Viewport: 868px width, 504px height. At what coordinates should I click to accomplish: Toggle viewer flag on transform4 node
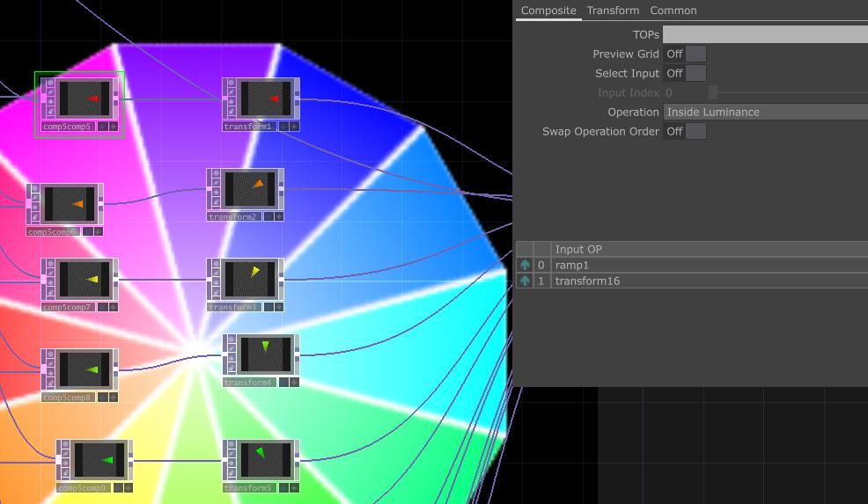point(232,340)
